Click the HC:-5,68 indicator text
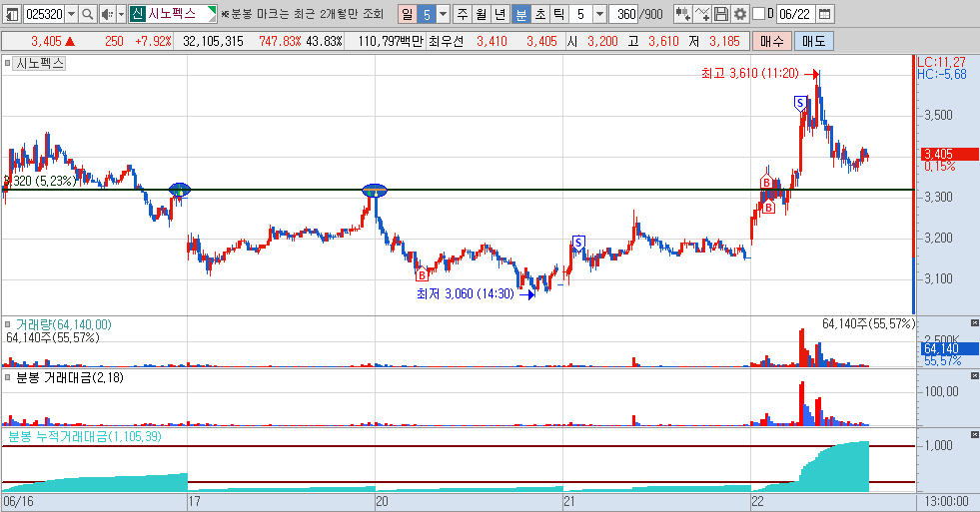 (942, 74)
